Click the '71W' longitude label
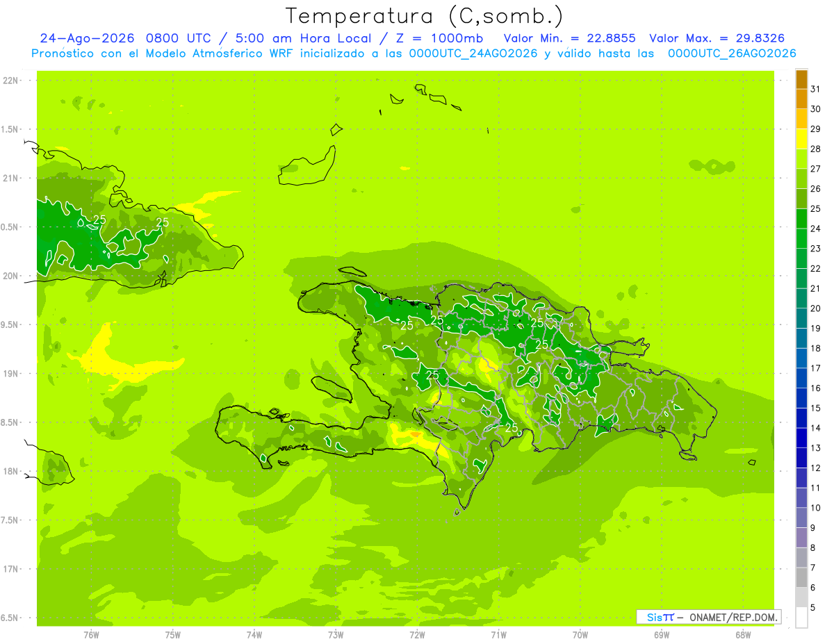The height and width of the screenshot is (644, 834). [x=498, y=635]
